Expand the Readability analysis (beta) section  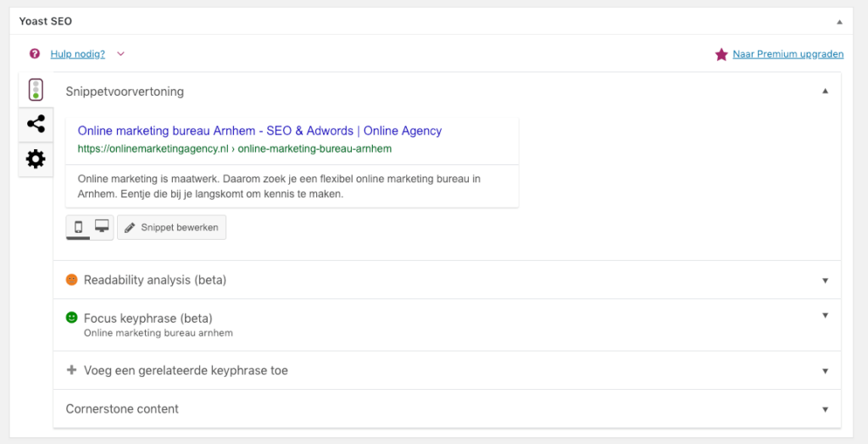pyautogui.click(x=447, y=280)
